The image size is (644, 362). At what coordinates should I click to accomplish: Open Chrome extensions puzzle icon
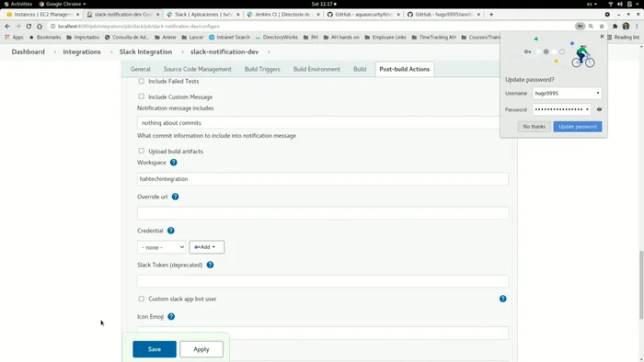click(615, 27)
